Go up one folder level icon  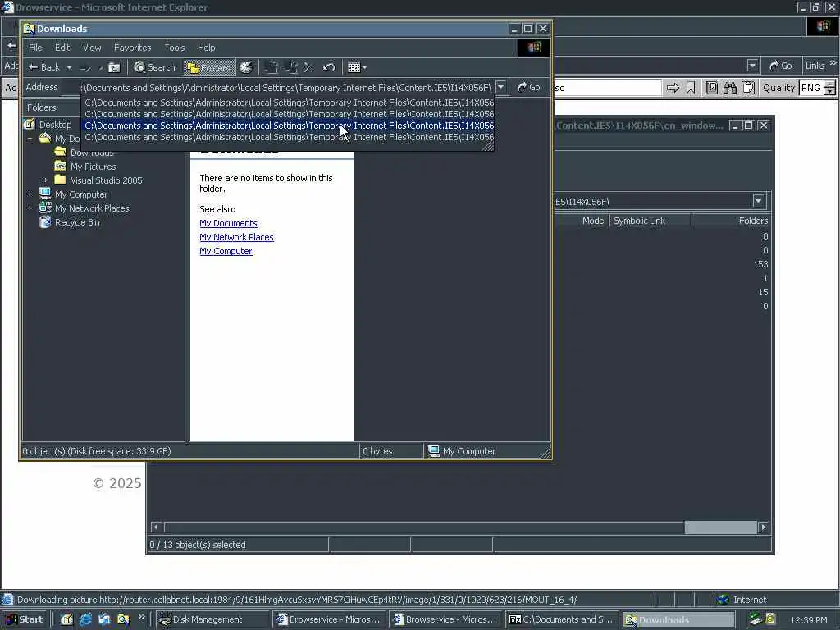[114, 67]
